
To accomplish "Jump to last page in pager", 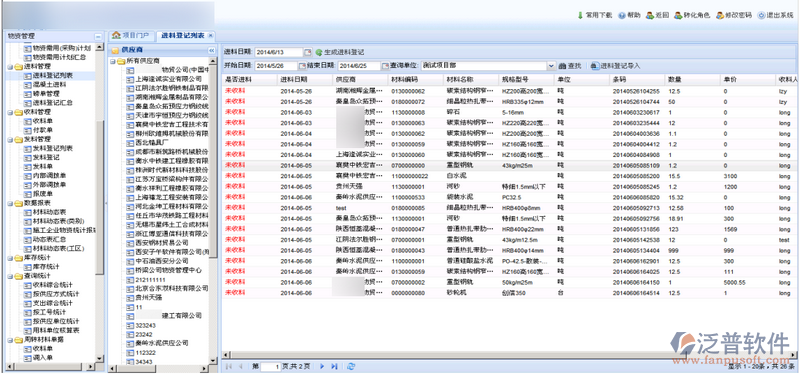I will coord(334,366).
